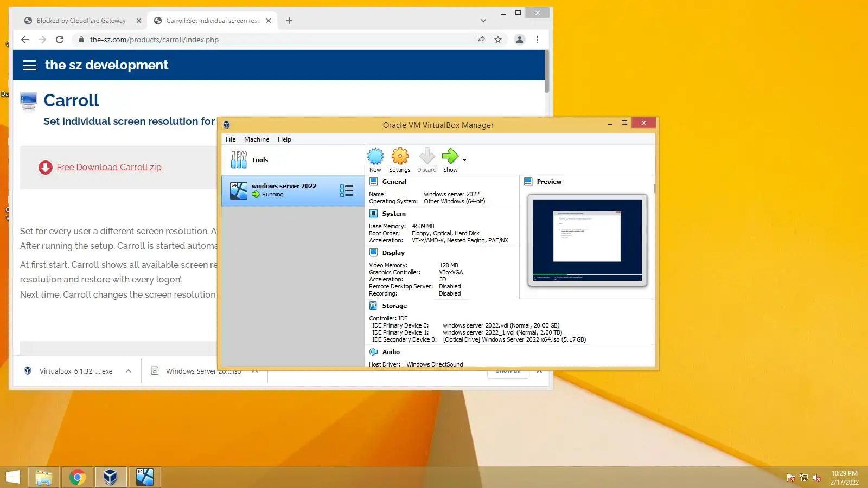Bookmark this page with the star icon
868x488 pixels.
498,40
